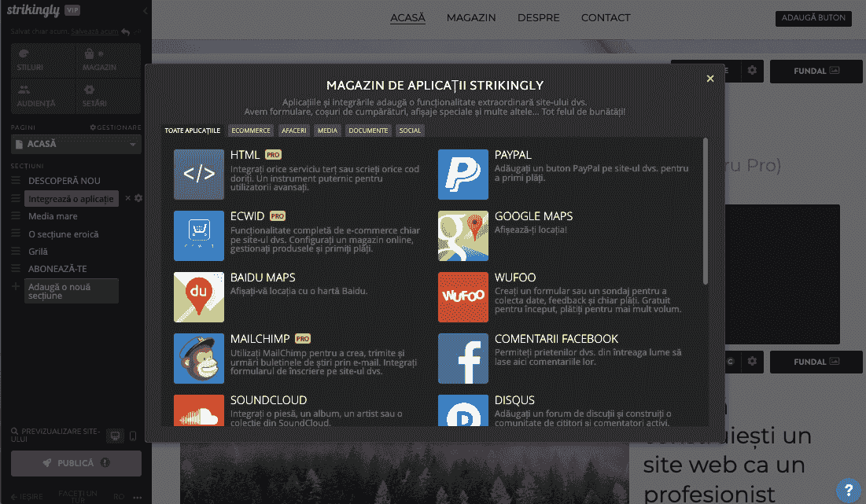
Task: Filter apps by Documente tab
Action: point(368,131)
